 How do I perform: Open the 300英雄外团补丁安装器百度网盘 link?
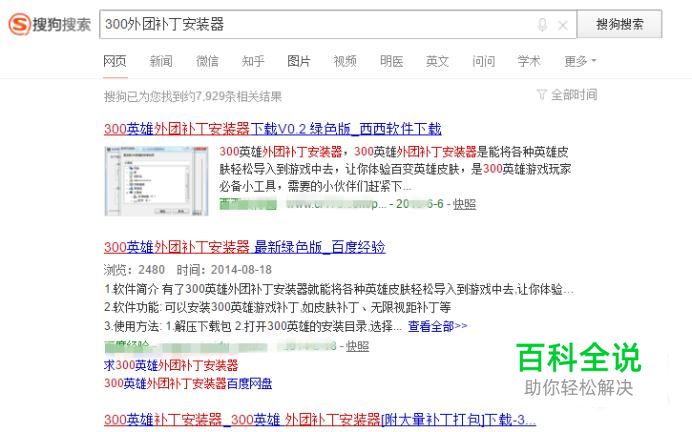click(188, 383)
